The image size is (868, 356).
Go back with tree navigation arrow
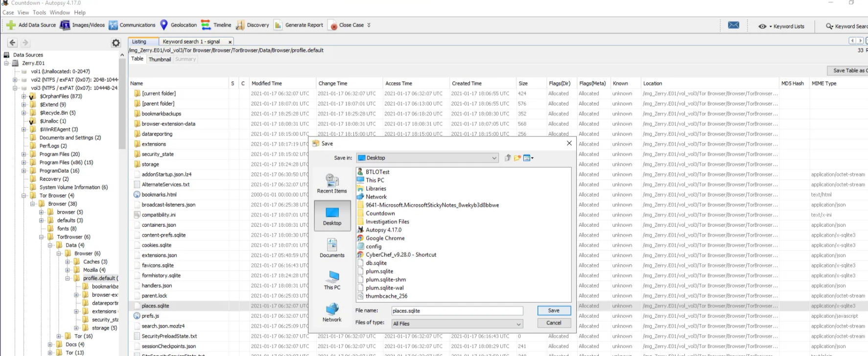[13, 43]
